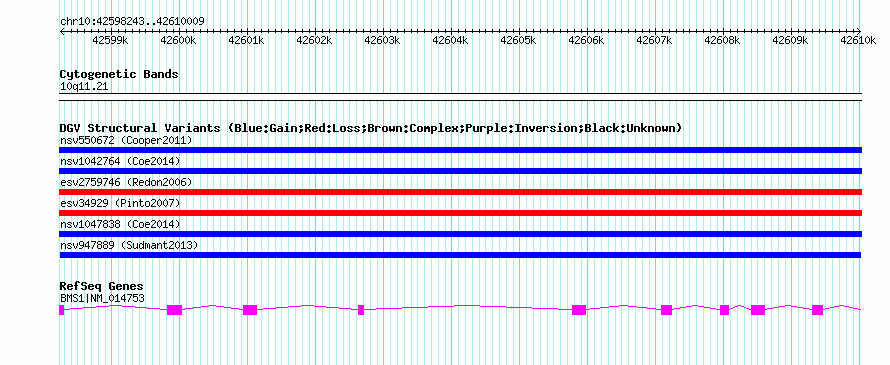Viewport: 890px width, 365px height.
Task: Click the RefSeq Genes track title
Action: (x=102, y=286)
